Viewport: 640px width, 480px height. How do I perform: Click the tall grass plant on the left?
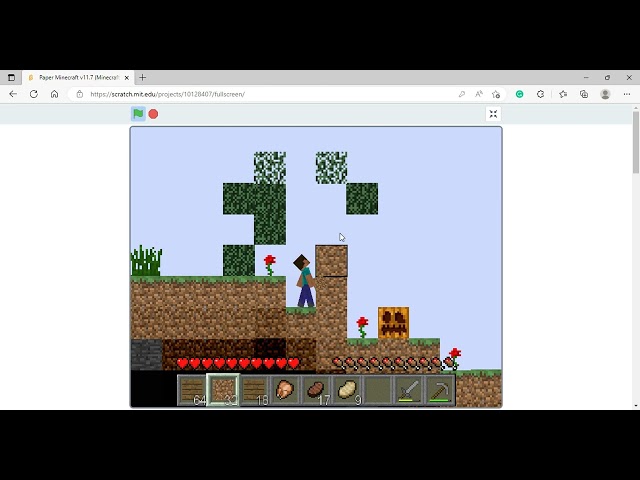146,260
